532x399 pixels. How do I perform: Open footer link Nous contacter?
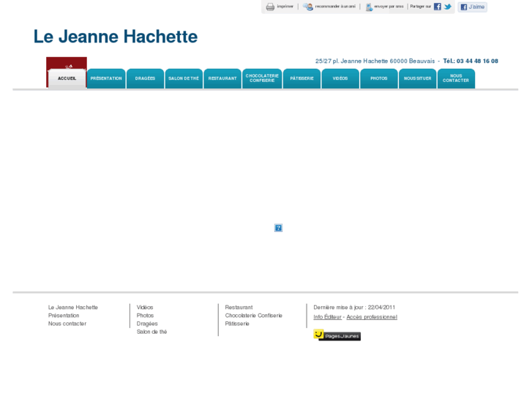[67, 324]
